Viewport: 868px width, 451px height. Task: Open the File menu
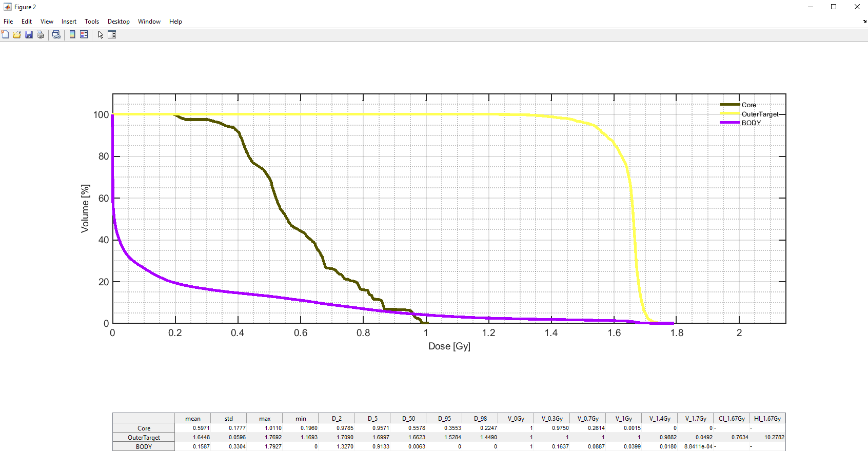point(8,22)
